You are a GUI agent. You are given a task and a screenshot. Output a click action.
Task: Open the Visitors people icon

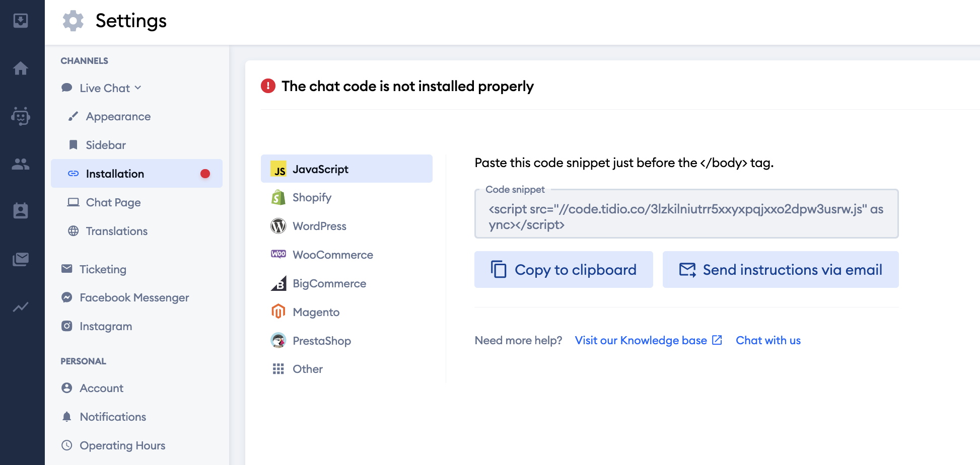tap(21, 164)
